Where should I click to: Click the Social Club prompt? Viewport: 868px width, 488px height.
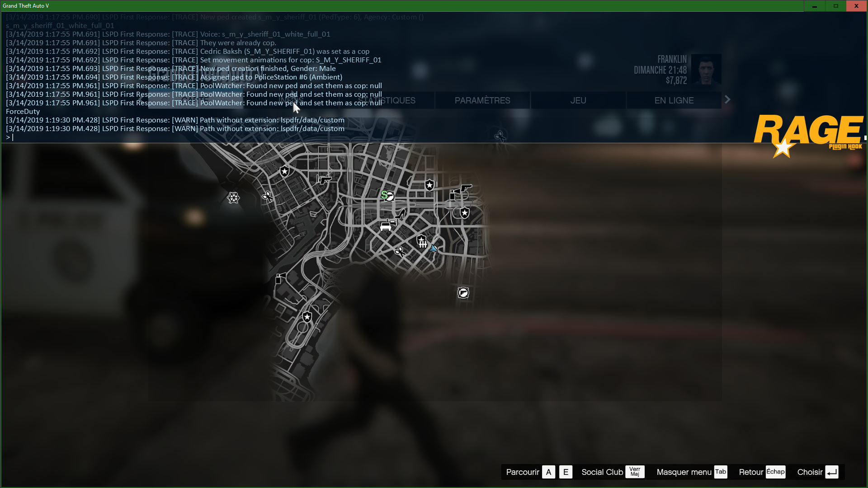(x=612, y=472)
